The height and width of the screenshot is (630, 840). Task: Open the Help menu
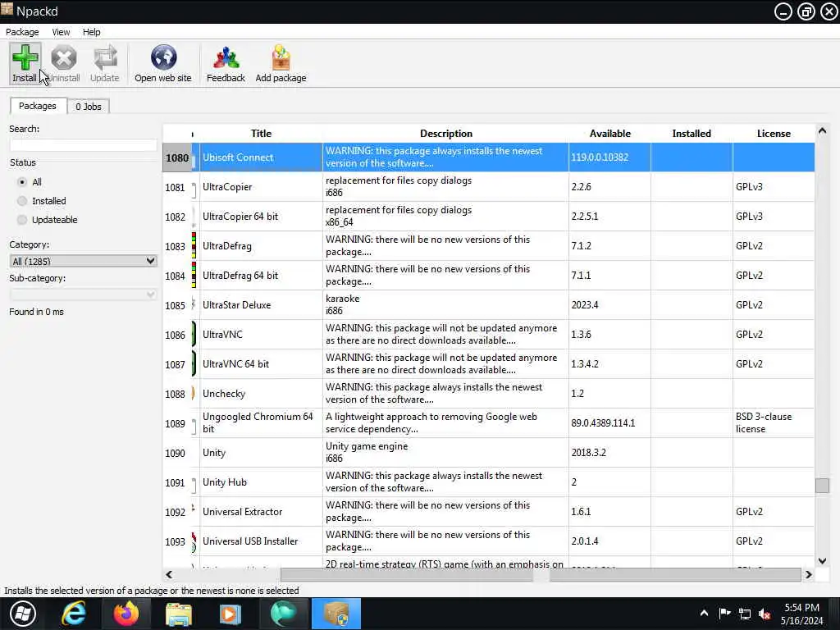click(92, 32)
